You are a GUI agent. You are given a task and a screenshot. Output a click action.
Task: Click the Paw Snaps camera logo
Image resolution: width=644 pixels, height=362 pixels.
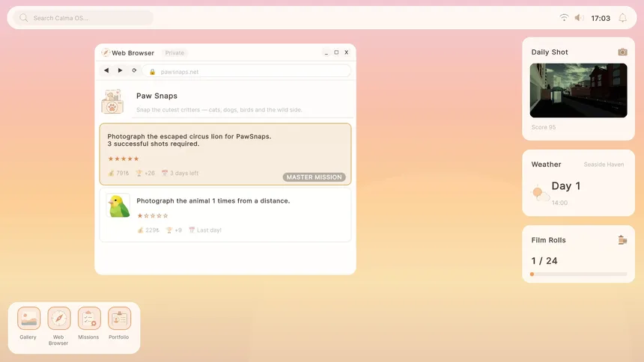112,102
